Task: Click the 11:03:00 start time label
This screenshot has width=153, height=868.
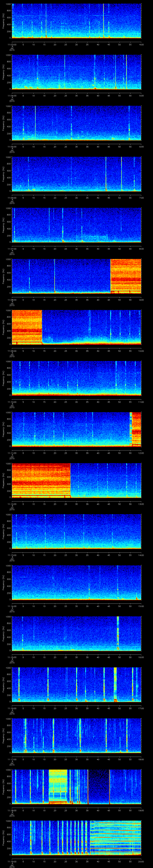Action: (x=12, y=44)
